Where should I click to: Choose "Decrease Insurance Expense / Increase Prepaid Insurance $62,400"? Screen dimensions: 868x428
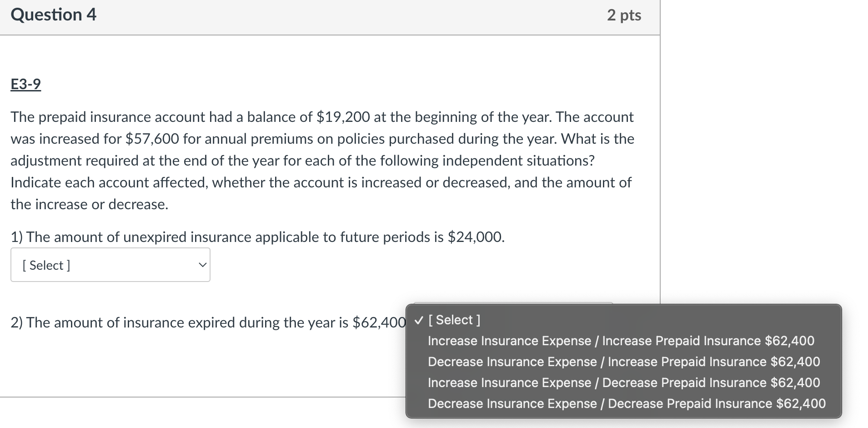click(624, 362)
